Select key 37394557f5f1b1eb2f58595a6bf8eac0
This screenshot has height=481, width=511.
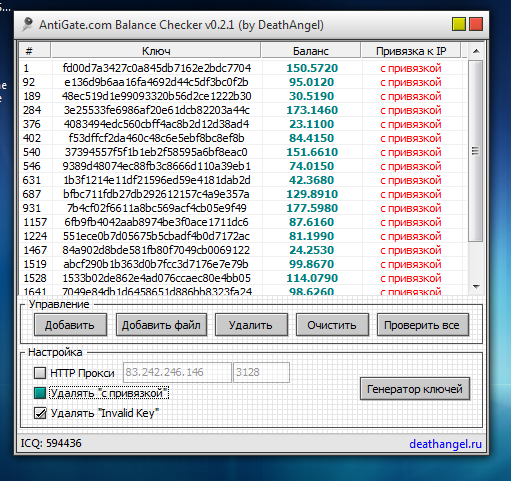tap(156, 152)
